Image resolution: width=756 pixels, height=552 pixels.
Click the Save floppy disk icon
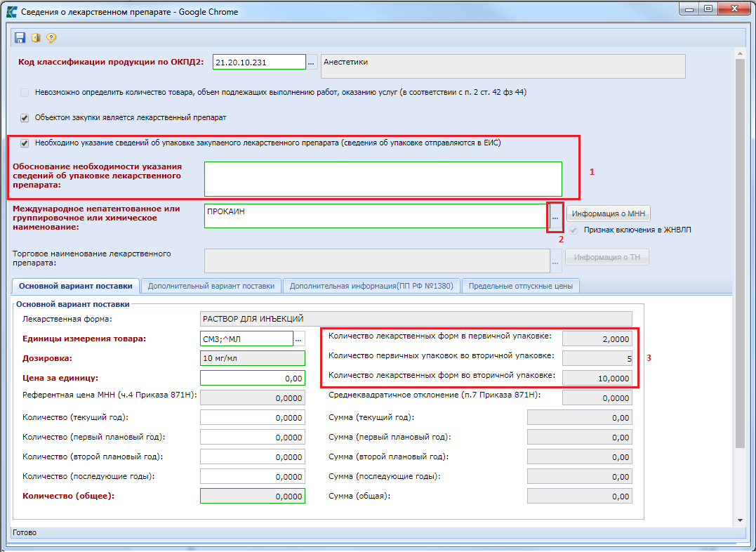point(20,38)
